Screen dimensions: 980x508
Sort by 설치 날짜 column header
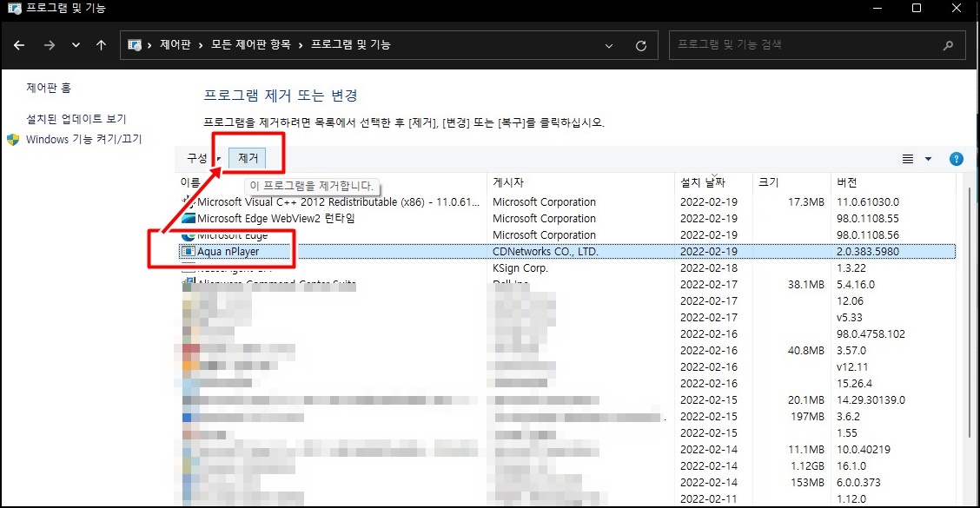click(x=703, y=182)
